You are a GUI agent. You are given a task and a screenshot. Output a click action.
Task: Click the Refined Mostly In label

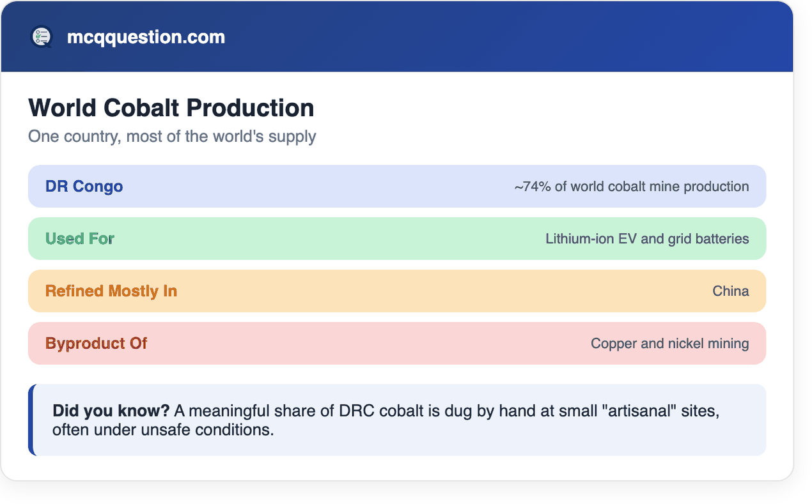pos(111,291)
